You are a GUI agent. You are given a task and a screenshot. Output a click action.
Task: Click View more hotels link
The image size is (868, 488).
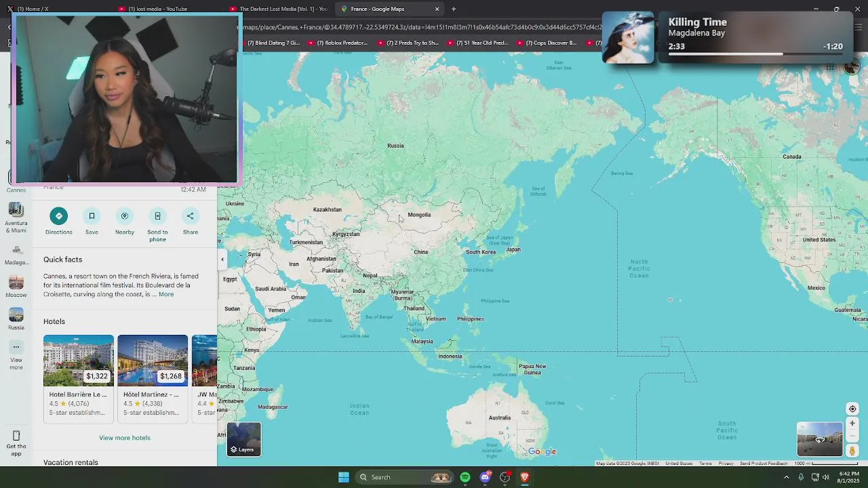(x=125, y=438)
